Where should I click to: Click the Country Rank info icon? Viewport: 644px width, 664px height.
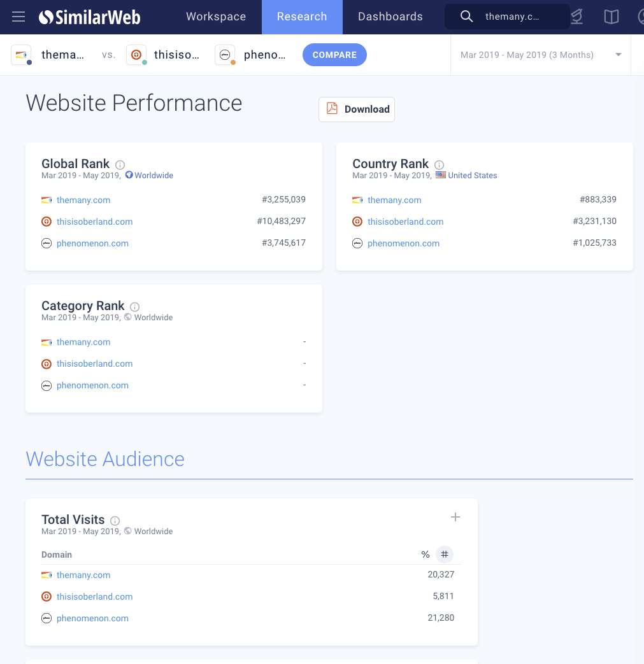tap(439, 165)
